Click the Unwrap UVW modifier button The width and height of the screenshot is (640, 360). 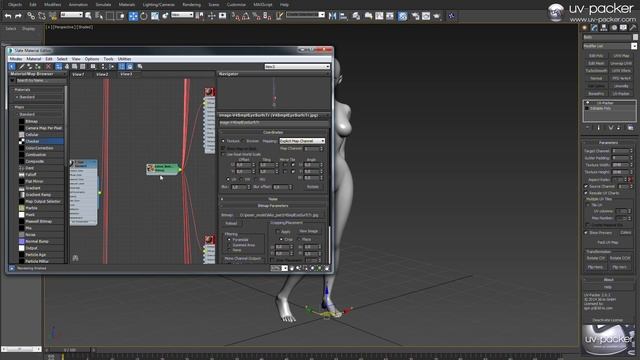(x=621, y=63)
